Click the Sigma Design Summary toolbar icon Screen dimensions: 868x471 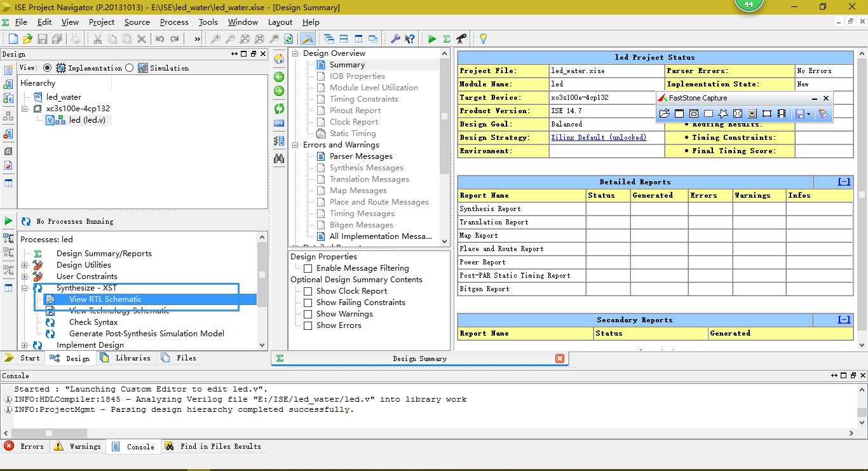(447, 39)
